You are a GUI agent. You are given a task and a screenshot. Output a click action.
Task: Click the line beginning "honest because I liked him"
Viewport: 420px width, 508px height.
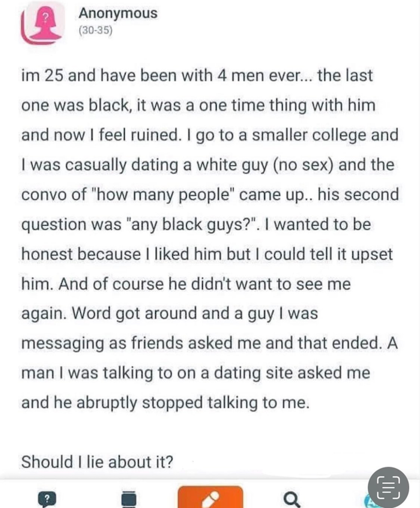coord(207,254)
